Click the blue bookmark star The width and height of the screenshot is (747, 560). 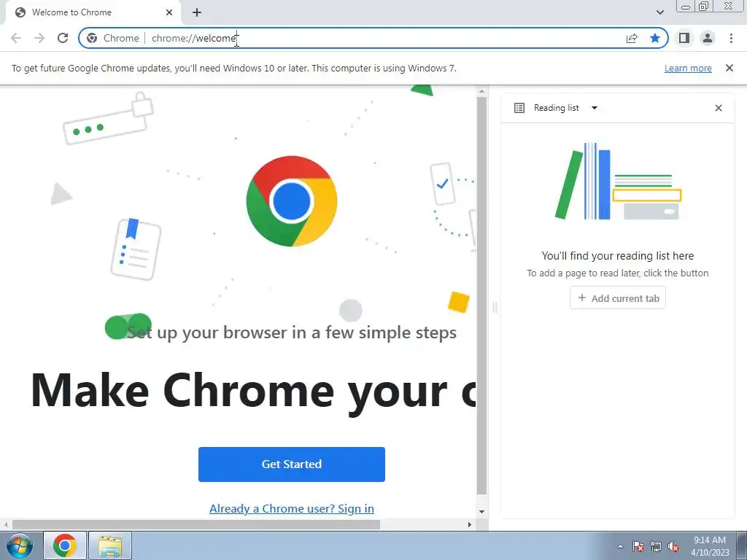click(655, 38)
